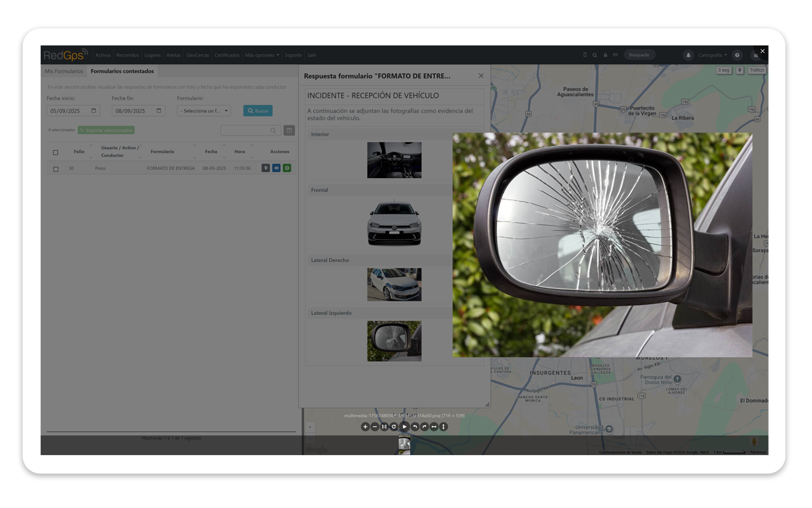Screen dimensions: 812x508
Task: Click the card icon in the top bar
Action: (616, 55)
